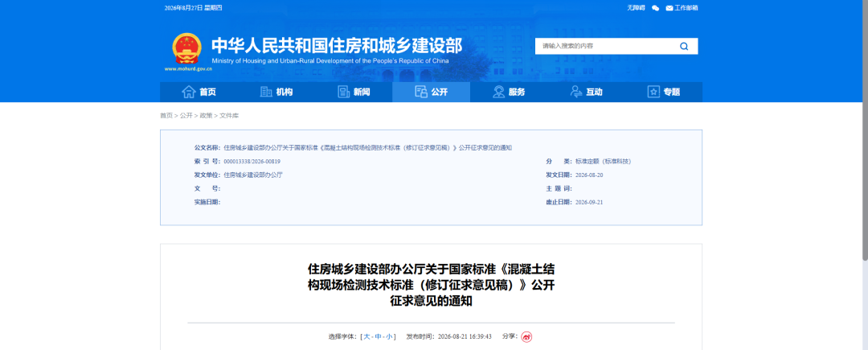The width and height of the screenshot is (868, 350).
Task: Click the search magnifier icon
Action: tap(684, 46)
